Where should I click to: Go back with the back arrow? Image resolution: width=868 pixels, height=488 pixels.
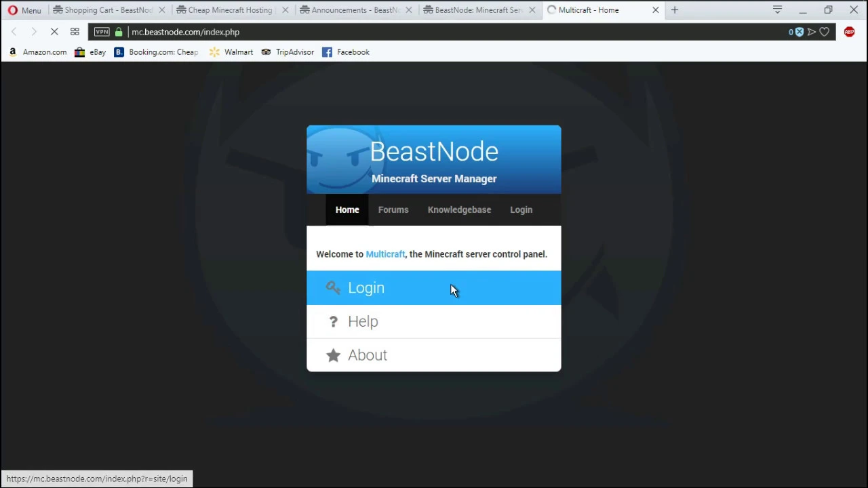(x=14, y=32)
